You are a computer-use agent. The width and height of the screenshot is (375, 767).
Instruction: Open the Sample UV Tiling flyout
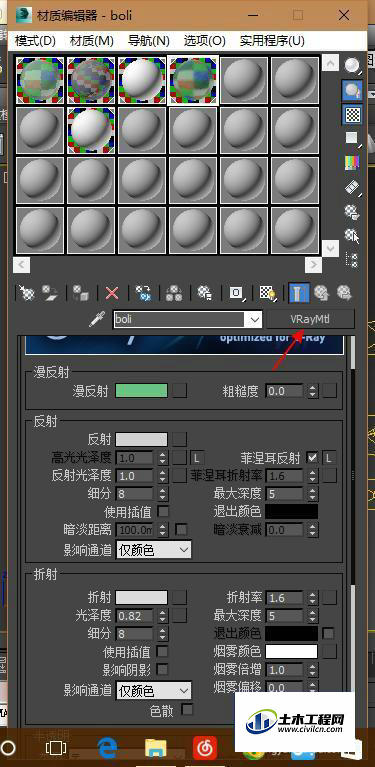(x=352, y=138)
